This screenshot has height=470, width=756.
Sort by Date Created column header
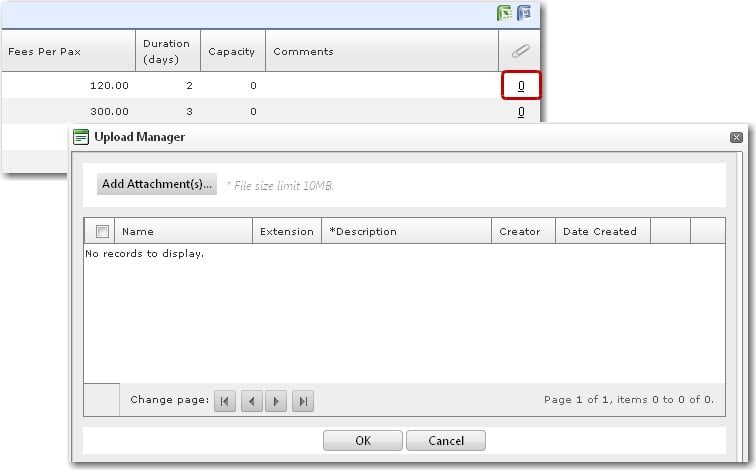pos(599,231)
